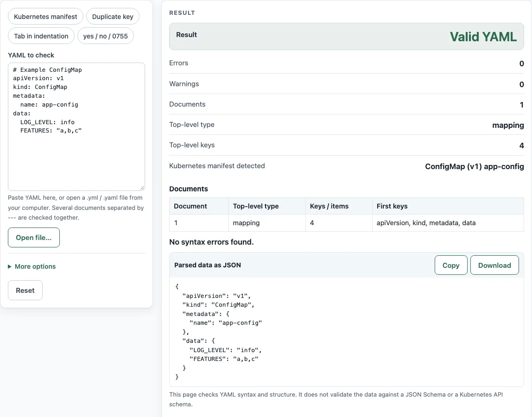532x417 pixels.
Task: Select the Errors row label
Action: click(x=178, y=63)
